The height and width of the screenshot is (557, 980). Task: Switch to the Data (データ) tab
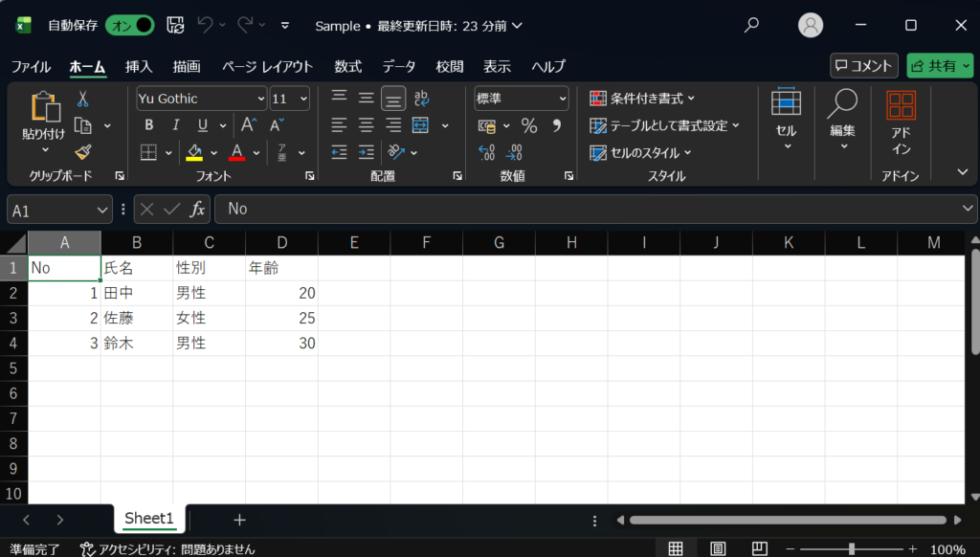pyautogui.click(x=399, y=66)
